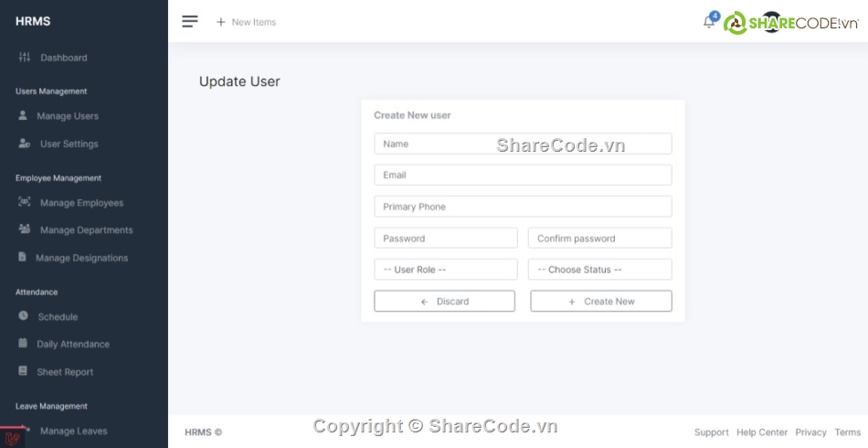Click the hamburger menu icon in top bar
Image resolution: width=868 pixels, height=448 pixels.
pos(190,22)
